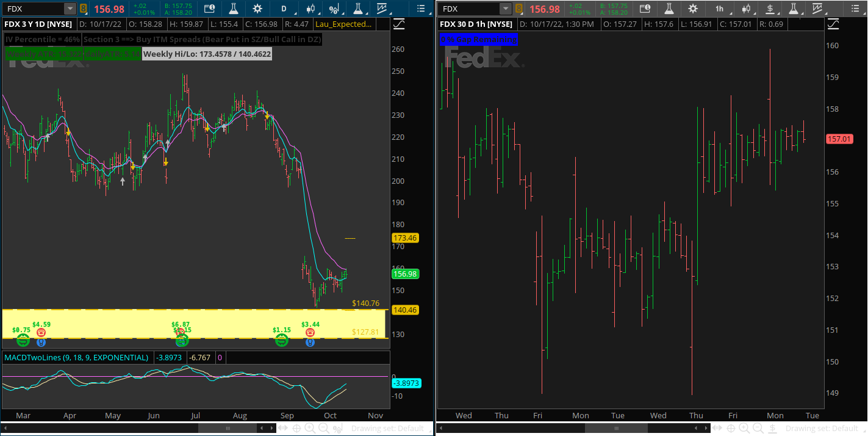Click left arrow of left chart scrollbar
Viewport: 868px width, 436px height.
tap(5, 428)
